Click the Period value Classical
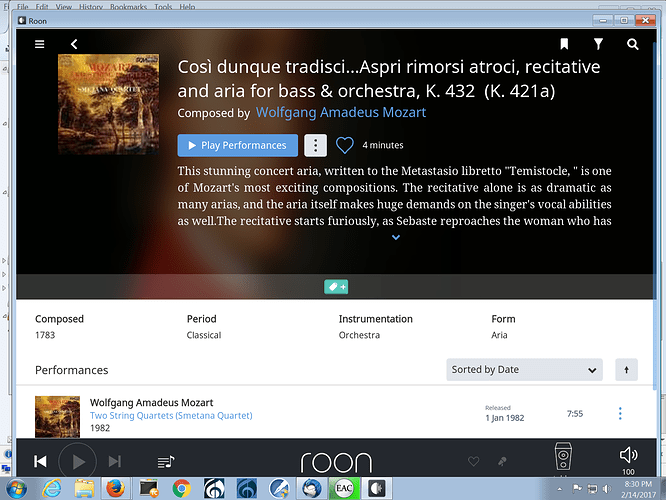666x500 pixels. pyautogui.click(x=204, y=335)
